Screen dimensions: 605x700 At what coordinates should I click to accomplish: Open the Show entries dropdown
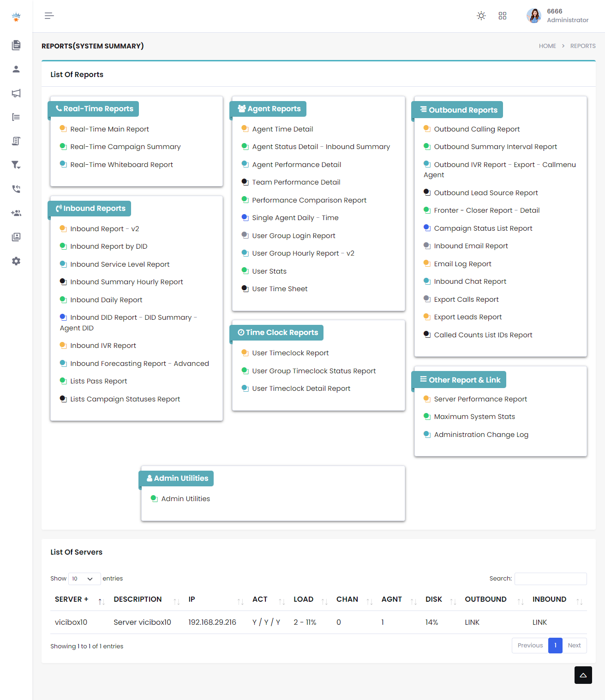(x=84, y=578)
